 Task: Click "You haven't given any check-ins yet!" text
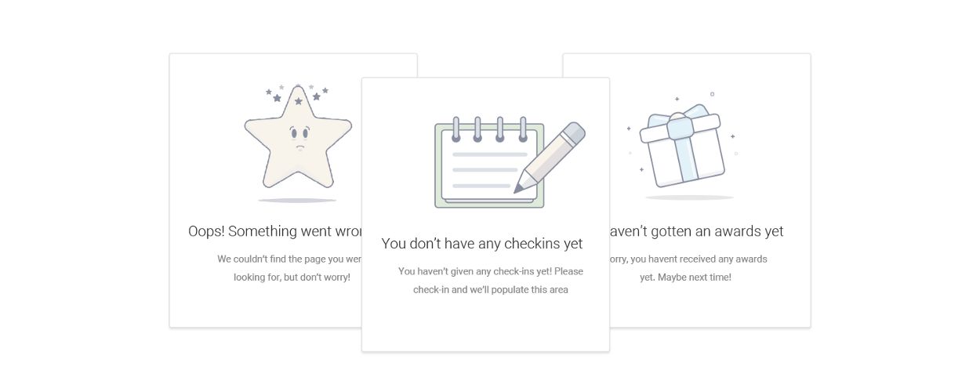pos(491,271)
